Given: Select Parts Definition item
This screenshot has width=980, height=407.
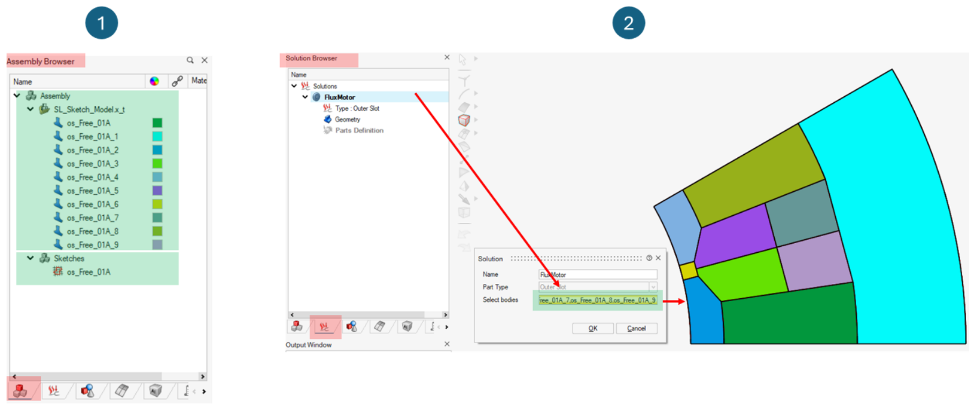Looking at the screenshot, I should [x=360, y=130].
